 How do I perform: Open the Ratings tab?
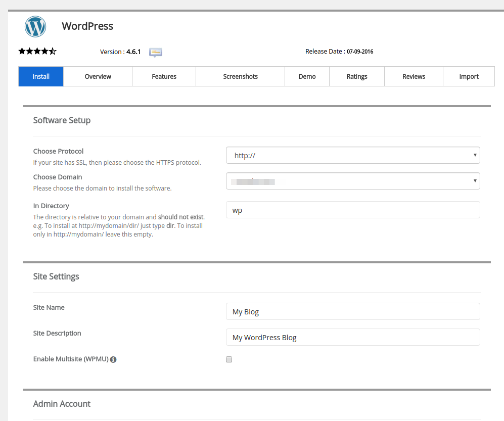357,76
